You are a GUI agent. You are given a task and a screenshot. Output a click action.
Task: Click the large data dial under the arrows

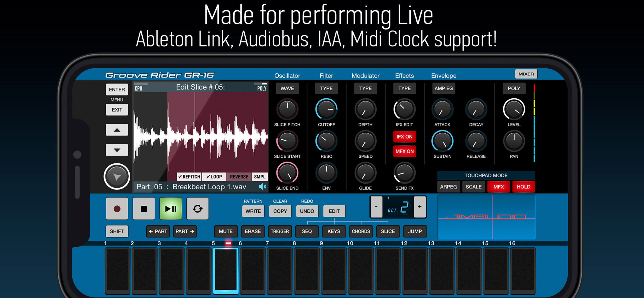117,177
